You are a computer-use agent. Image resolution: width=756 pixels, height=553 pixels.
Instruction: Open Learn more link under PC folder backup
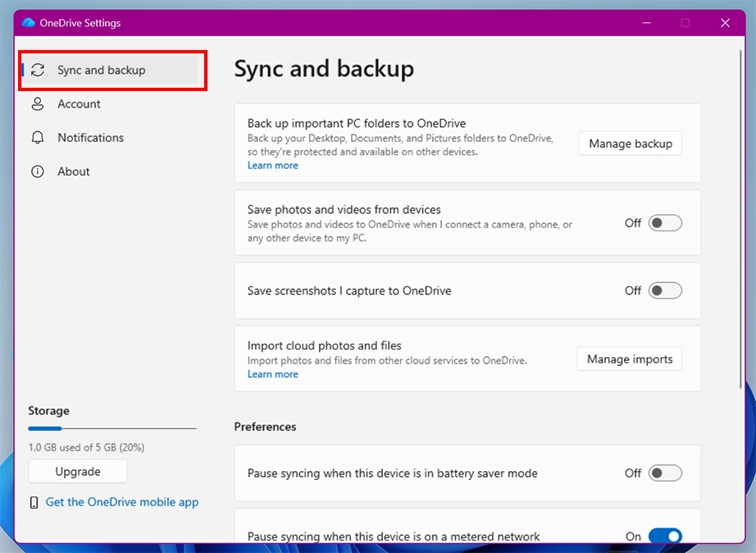[x=273, y=166]
